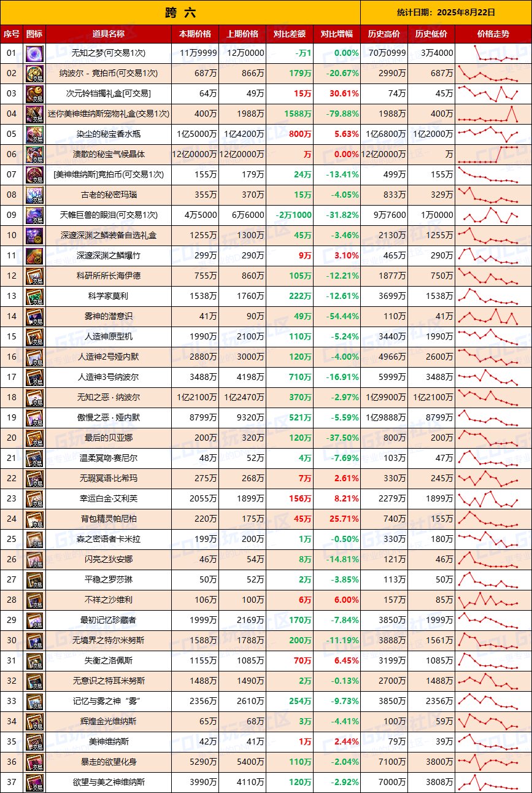Select item name 无知之恶·纳波尔
This screenshot has width=532, height=793.
pyautogui.click(x=109, y=398)
